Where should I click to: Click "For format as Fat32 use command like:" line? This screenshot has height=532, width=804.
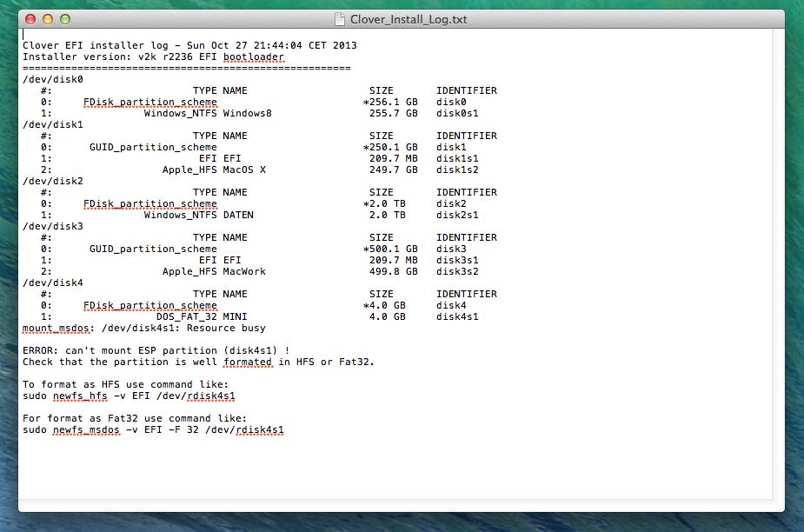pyautogui.click(x=135, y=418)
